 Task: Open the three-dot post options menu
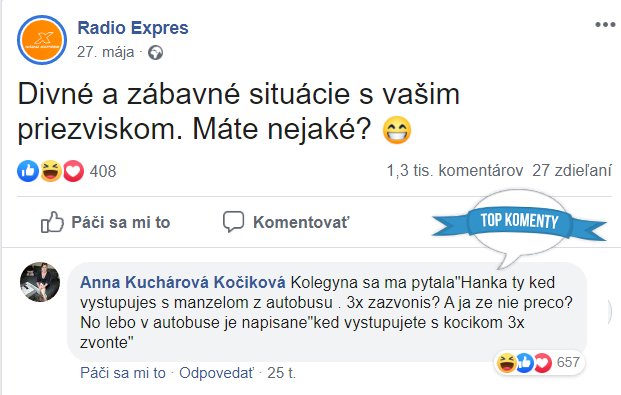pyautogui.click(x=605, y=25)
